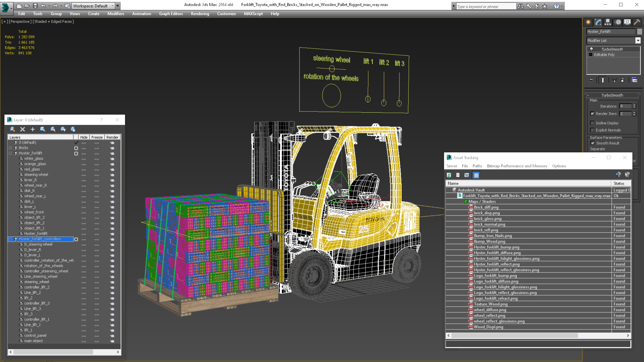
Task: Click Make Unique icon in modifier stack
Action: (614, 80)
